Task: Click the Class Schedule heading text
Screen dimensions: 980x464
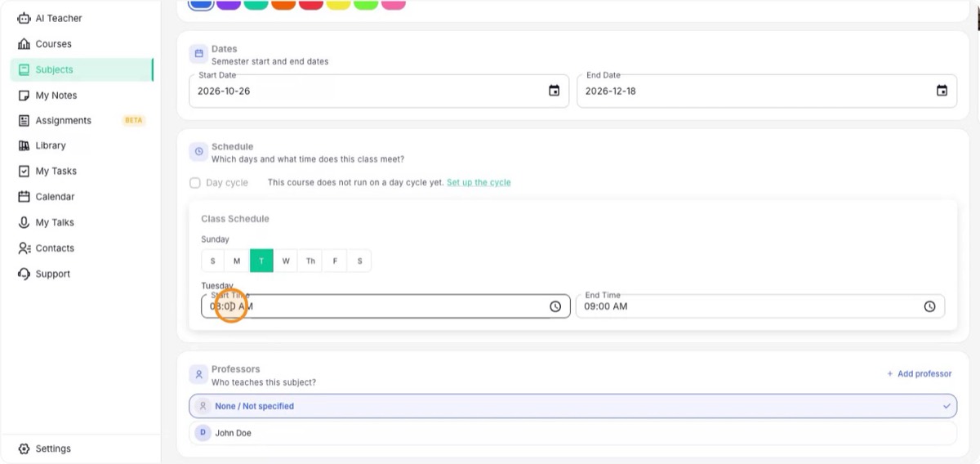Action: [235, 219]
